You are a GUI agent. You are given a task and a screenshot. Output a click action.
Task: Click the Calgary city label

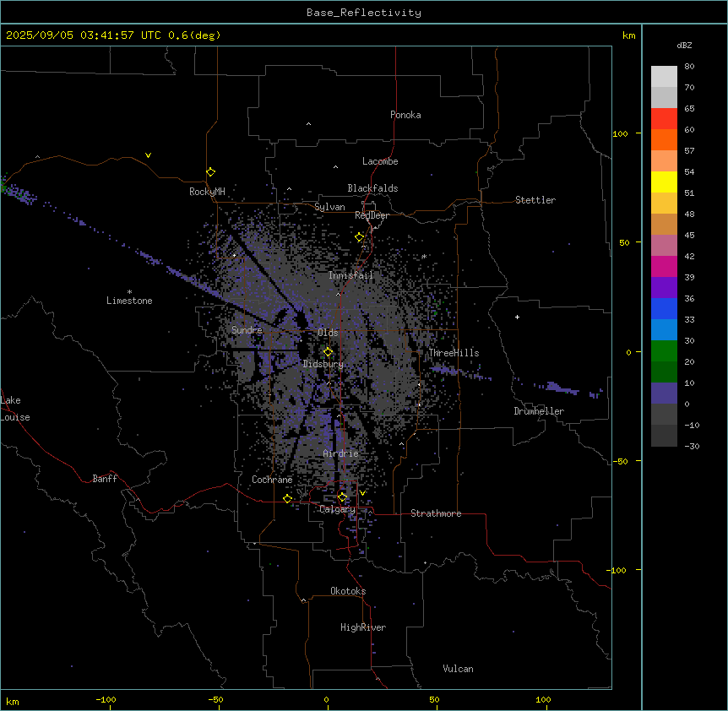pyautogui.click(x=337, y=509)
